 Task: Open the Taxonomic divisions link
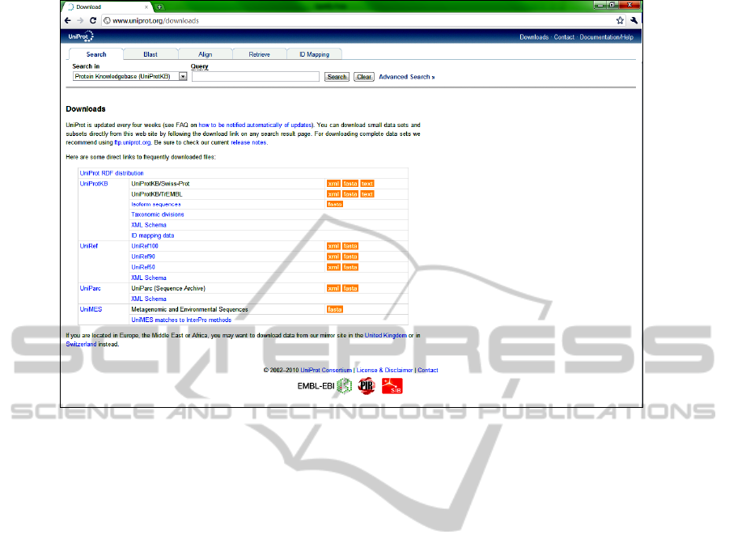click(157, 214)
